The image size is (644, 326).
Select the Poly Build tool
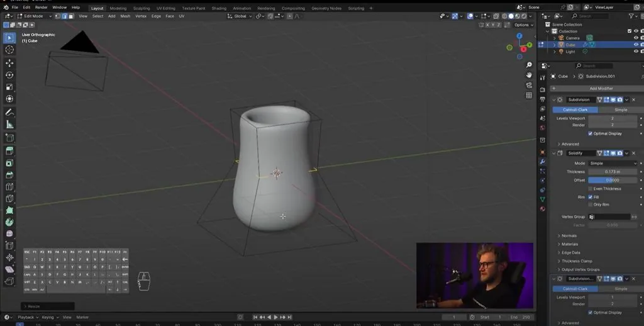pos(9,210)
